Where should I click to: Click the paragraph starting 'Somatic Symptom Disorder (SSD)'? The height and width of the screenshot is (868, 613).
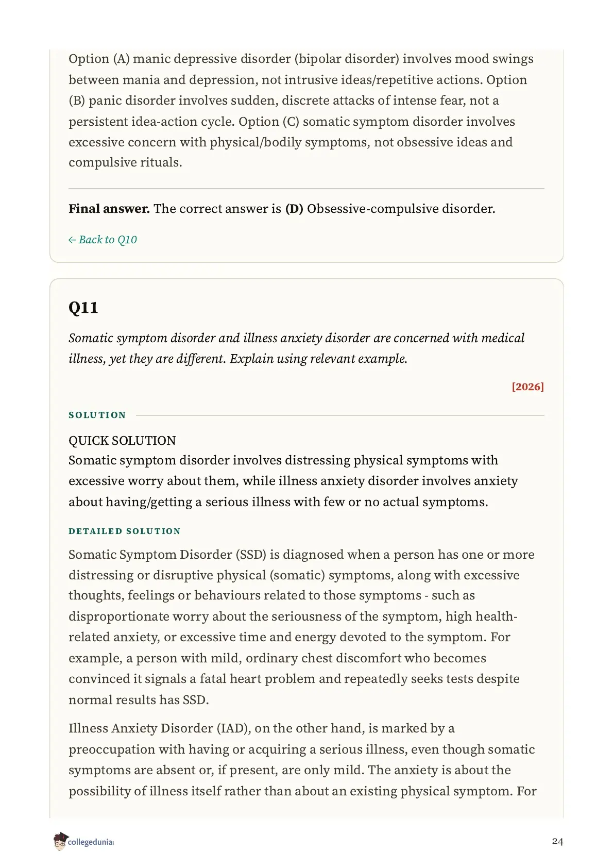[x=302, y=627]
